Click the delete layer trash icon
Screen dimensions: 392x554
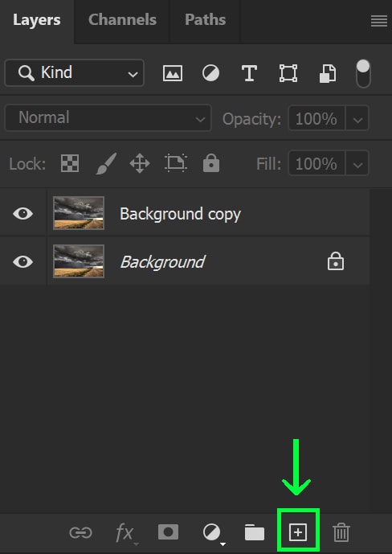(341, 532)
